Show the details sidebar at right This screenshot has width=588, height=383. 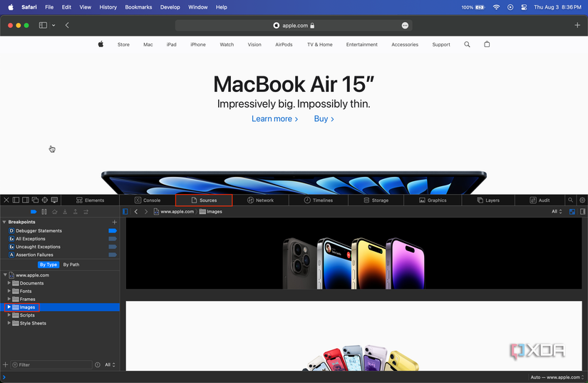(583, 212)
